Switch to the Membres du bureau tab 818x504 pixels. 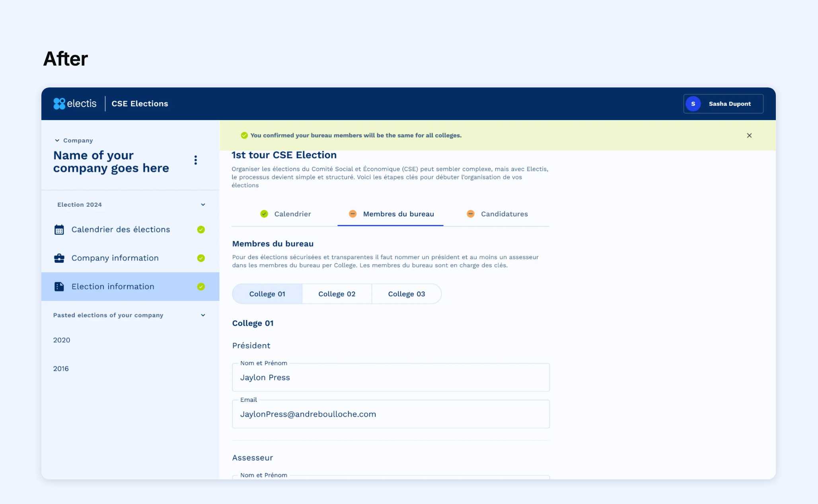coord(390,214)
